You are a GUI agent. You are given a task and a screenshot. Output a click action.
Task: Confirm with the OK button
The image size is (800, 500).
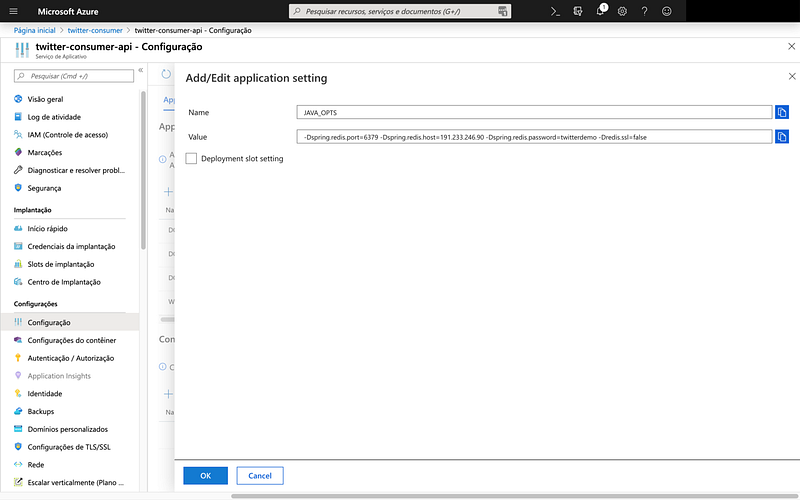206,476
